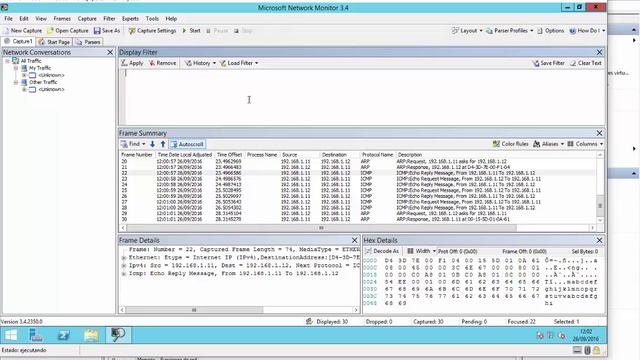Expand Unknown node under Other Traffic
Image resolution: width=640 pixels, height=360 pixels.
pos(24,89)
